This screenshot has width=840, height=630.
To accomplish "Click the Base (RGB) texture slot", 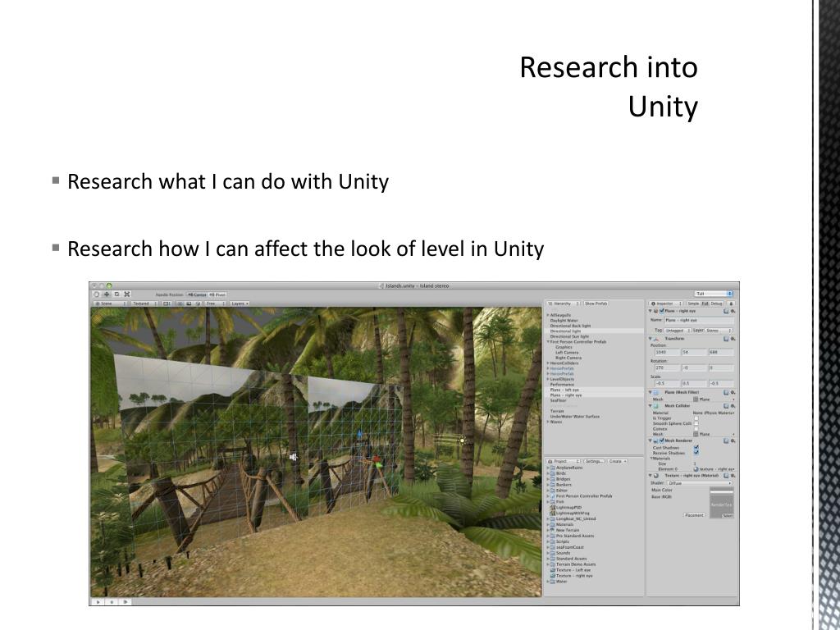I will (721, 505).
